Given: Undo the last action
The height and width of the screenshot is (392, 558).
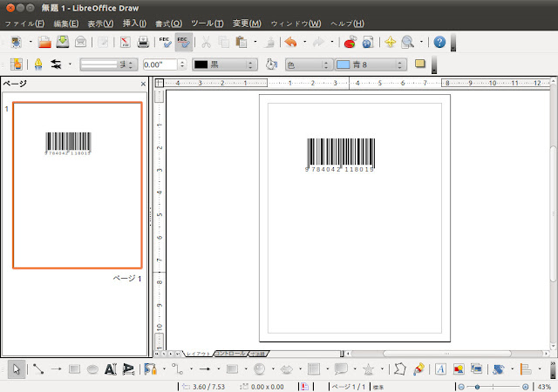Looking at the screenshot, I should coord(290,42).
